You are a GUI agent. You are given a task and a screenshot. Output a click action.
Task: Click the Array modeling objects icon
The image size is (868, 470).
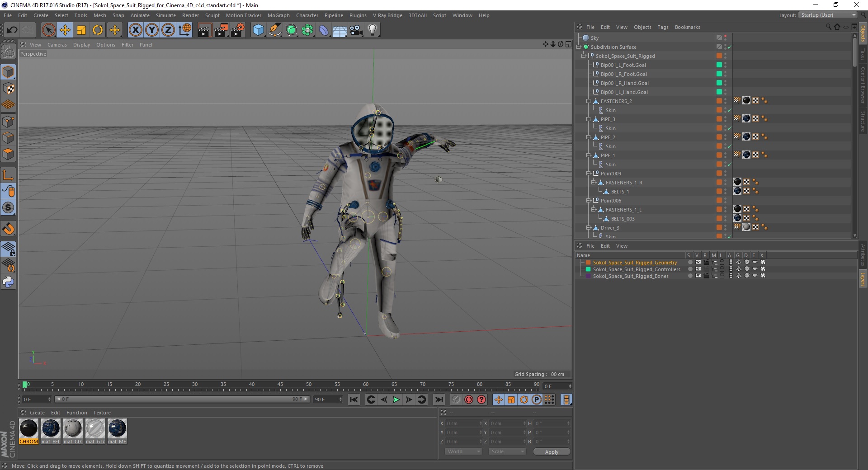tap(308, 30)
